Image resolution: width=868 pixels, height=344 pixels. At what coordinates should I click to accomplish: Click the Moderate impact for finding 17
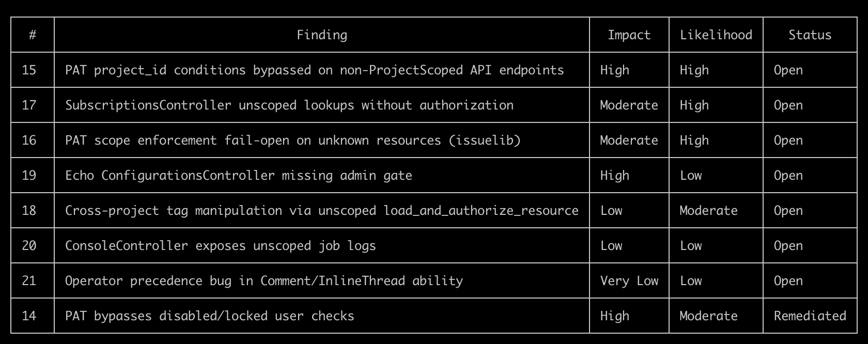pos(629,105)
